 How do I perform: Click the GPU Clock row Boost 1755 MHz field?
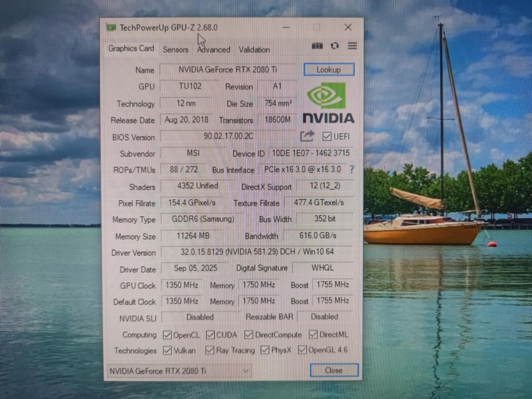tap(333, 284)
